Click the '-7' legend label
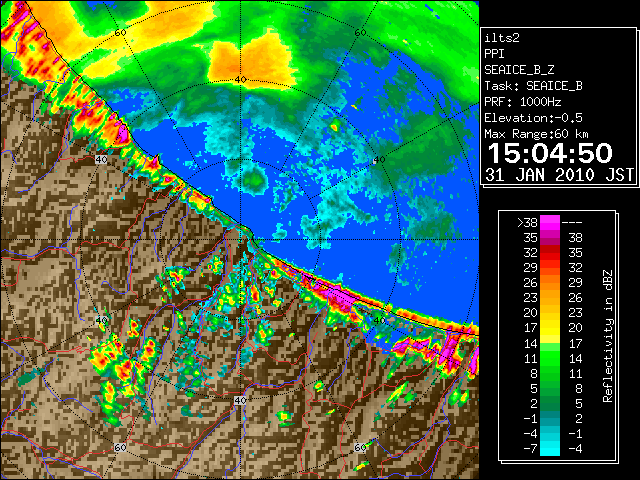 [x=530, y=449]
